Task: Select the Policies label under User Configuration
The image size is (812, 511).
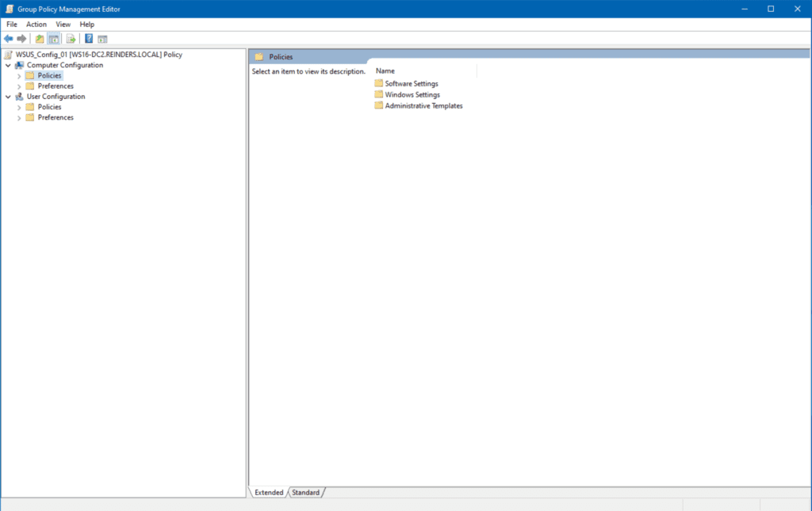Action: 49,107
